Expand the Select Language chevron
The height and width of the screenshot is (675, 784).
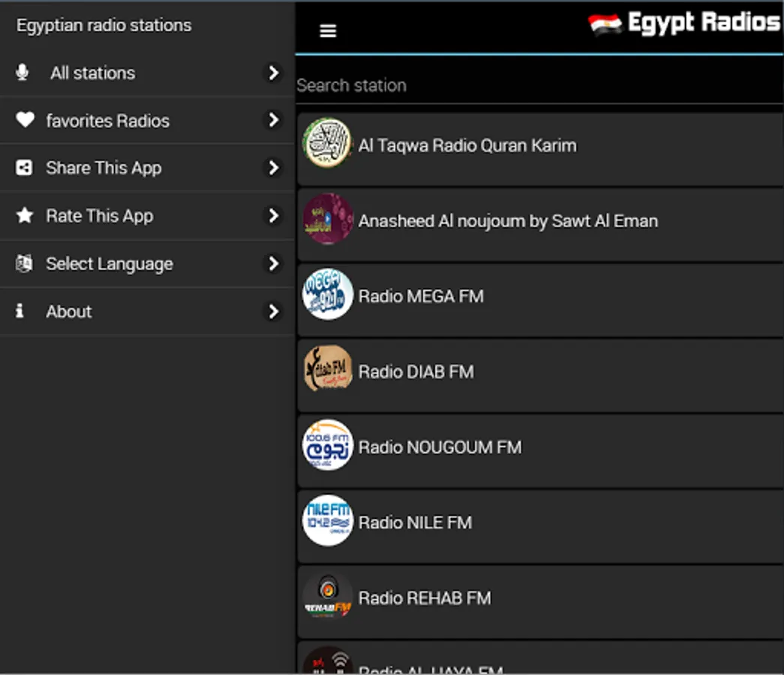click(x=273, y=263)
